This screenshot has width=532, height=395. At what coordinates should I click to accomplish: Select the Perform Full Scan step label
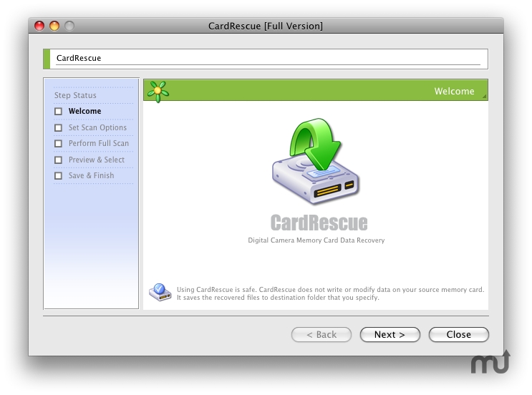tap(99, 143)
